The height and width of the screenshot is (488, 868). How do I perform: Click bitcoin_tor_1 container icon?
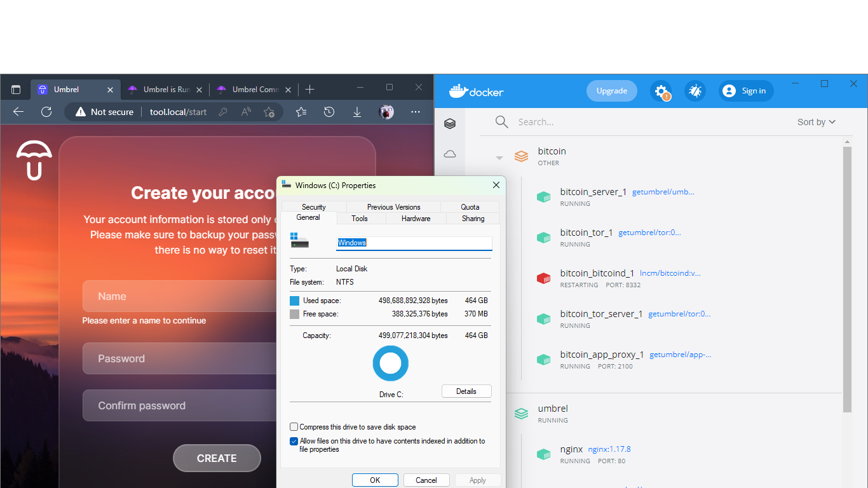coord(543,238)
